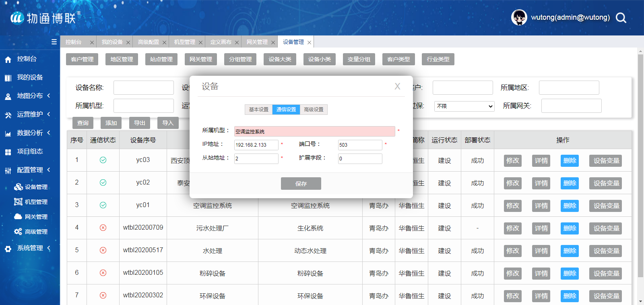Click the 保存 button in dialog

[x=301, y=184]
